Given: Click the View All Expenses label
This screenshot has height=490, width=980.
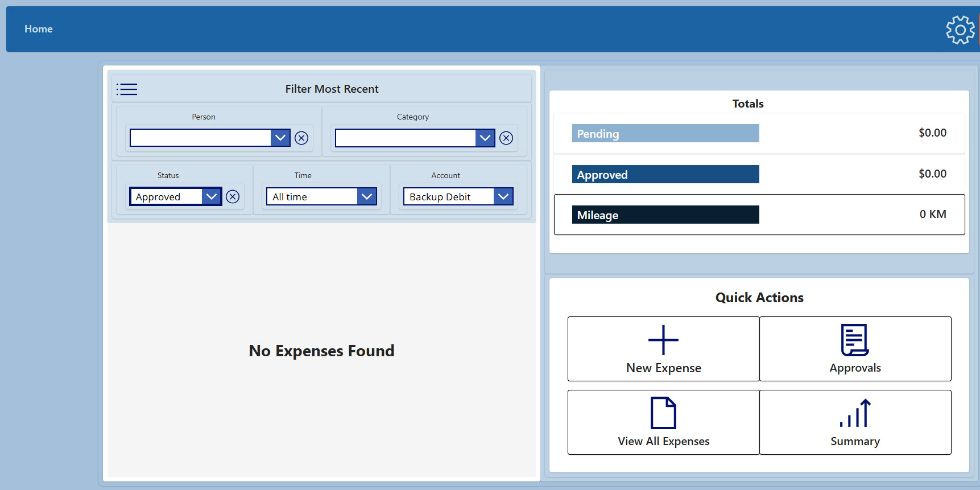Looking at the screenshot, I should click(x=664, y=441).
